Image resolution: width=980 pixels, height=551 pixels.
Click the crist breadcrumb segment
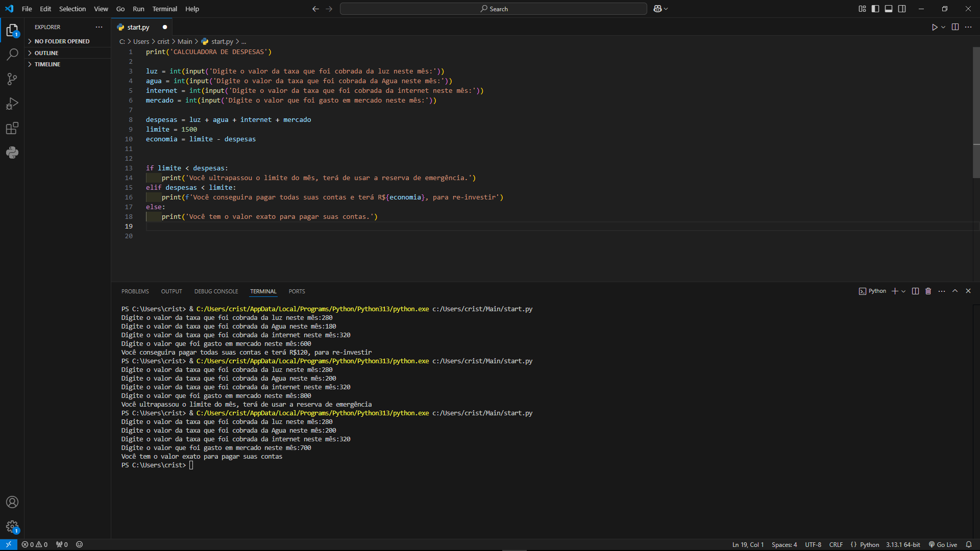coord(163,41)
